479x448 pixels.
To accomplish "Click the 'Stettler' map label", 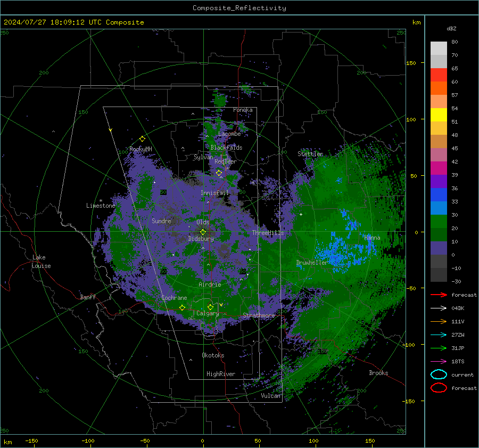I will [x=310, y=154].
